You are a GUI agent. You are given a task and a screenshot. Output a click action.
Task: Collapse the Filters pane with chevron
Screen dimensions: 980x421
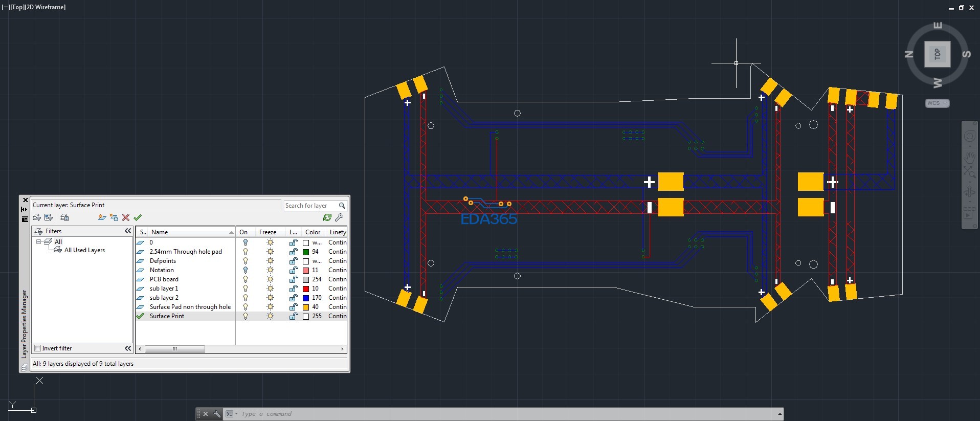(x=128, y=231)
